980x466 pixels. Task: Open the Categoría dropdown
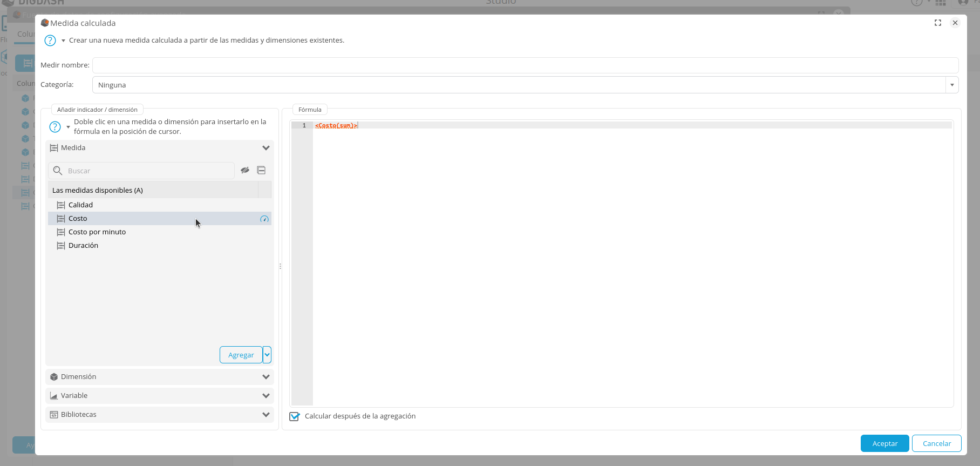tap(952, 85)
